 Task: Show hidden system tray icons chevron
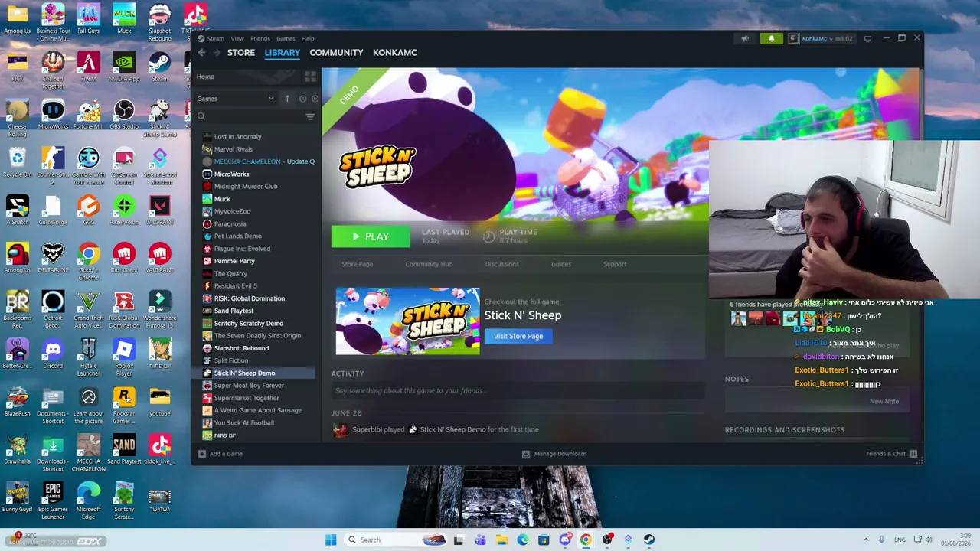[x=866, y=540]
